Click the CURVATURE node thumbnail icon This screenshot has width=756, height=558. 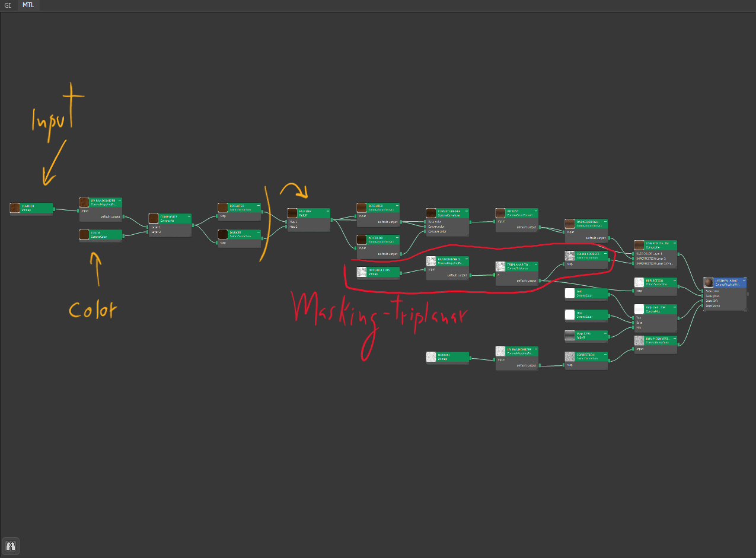[431, 213]
